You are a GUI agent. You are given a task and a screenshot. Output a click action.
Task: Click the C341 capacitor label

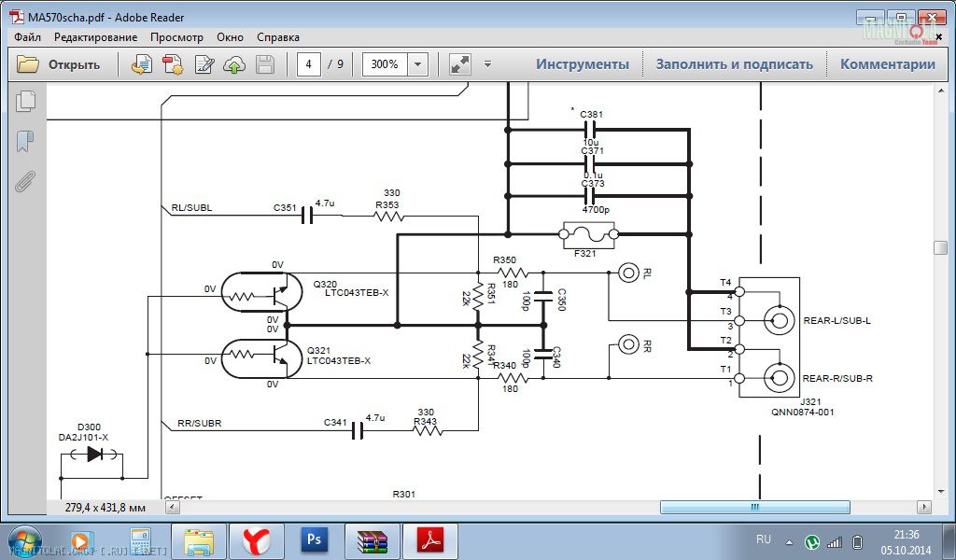[335, 422]
